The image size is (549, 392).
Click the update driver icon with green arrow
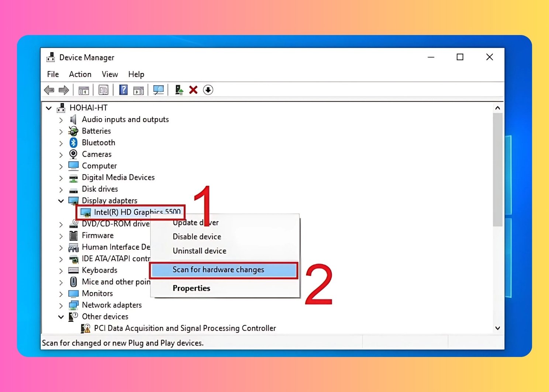179,90
